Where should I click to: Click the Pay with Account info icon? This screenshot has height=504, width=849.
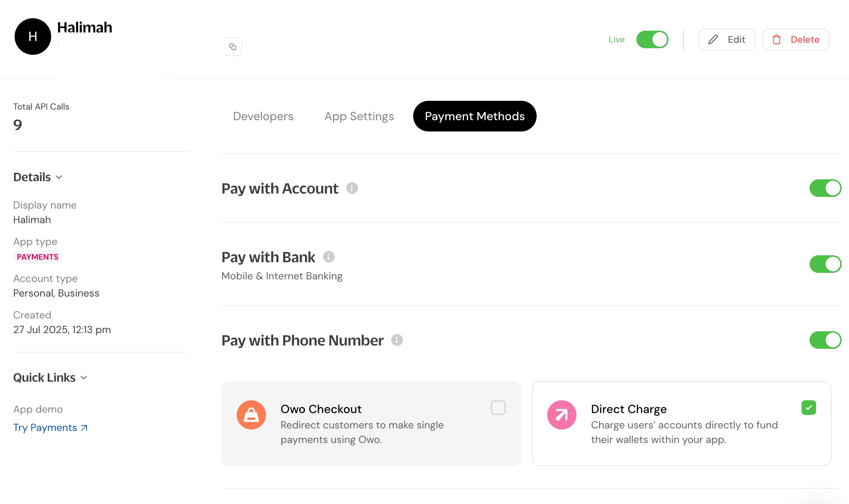352,188
